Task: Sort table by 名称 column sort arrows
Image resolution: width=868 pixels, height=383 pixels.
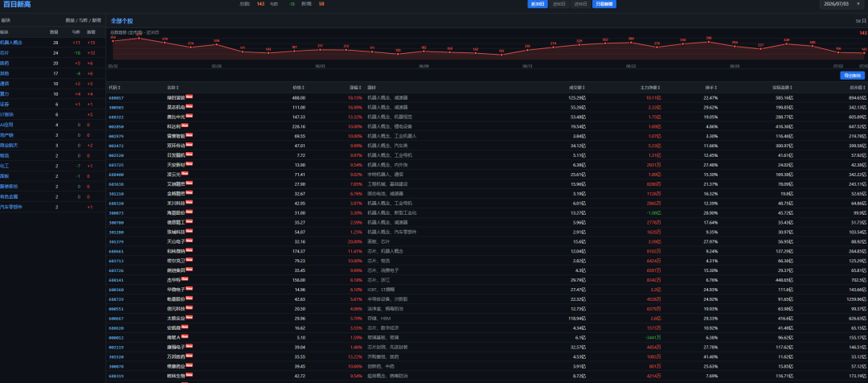Action: coord(178,88)
